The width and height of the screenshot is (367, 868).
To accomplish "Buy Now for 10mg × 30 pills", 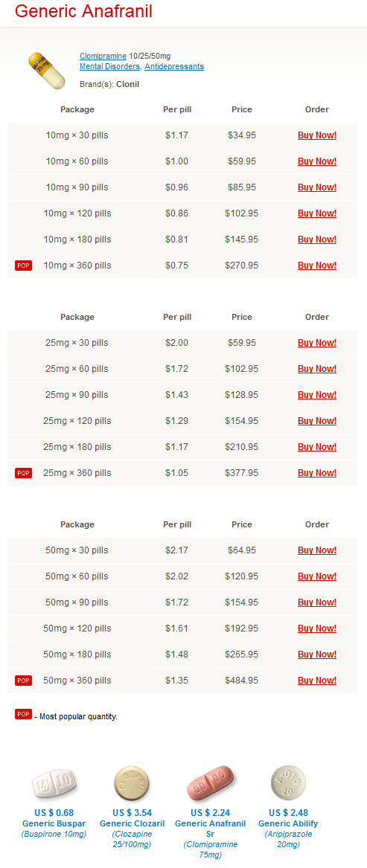I will [317, 135].
